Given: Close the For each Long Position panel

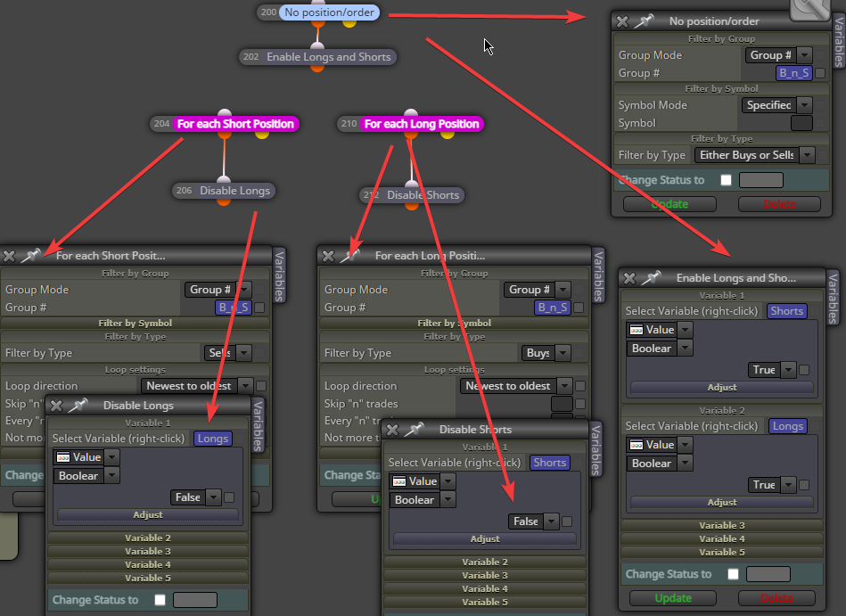Looking at the screenshot, I should pyautogui.click(x=328, y=256).
